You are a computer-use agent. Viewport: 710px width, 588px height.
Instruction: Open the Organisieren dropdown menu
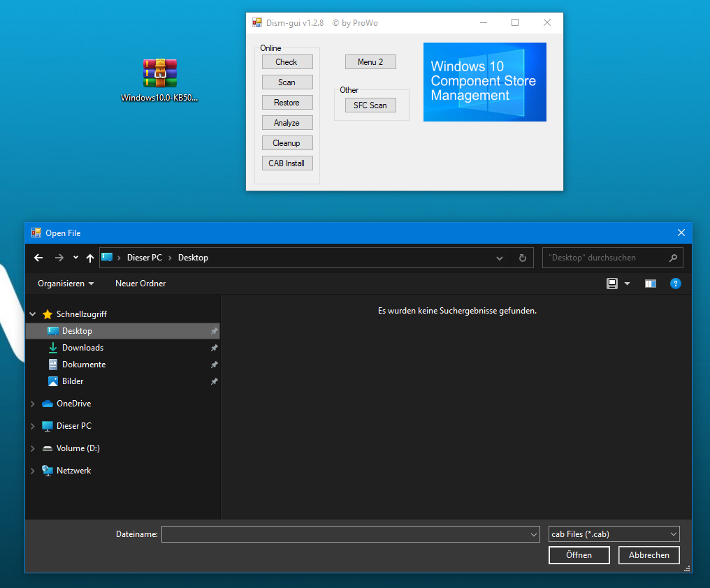(x=66, y=284)
